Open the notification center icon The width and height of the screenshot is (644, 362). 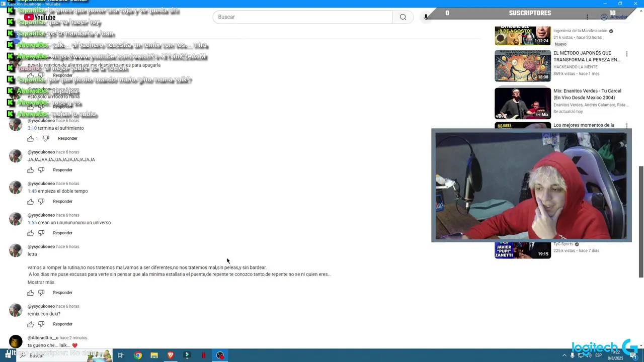click(633, 355)
